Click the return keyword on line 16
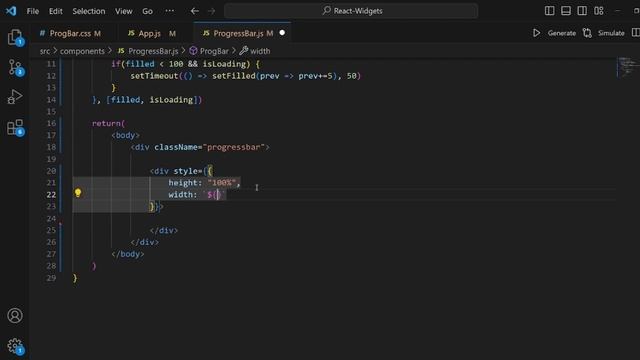 coord(106,123)
